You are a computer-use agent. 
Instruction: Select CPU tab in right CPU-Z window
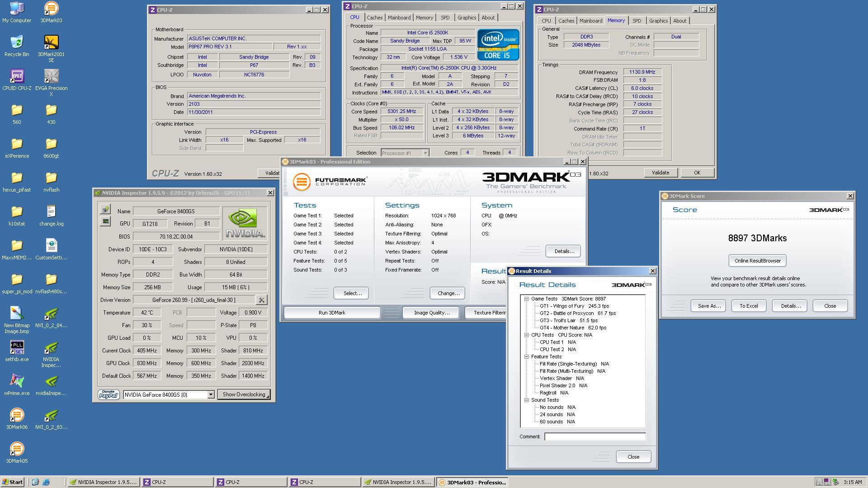[546, 21]
